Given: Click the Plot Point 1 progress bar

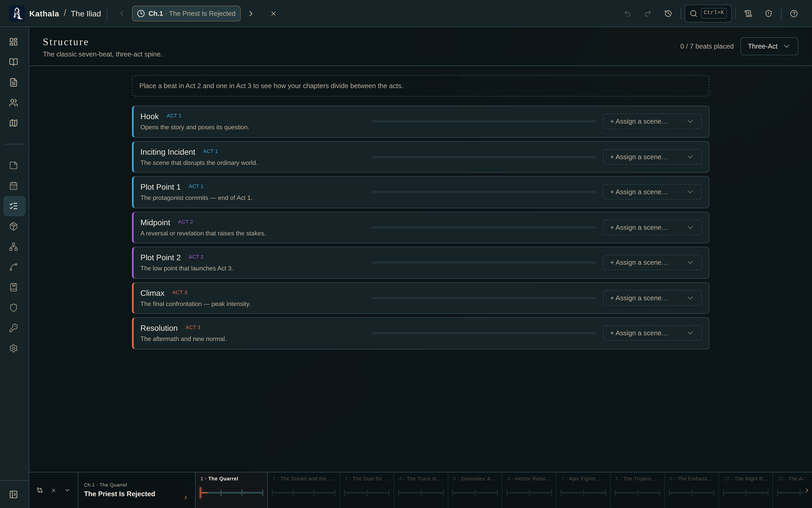Looking at the screenshot, I should coord(484,192).
